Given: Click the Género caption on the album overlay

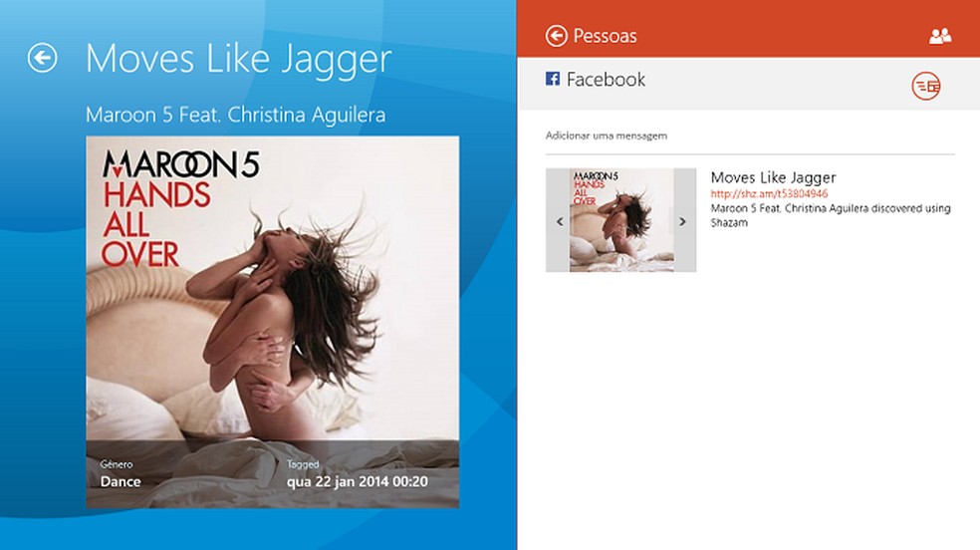Looking at the screenshot, I should [117, 464].
